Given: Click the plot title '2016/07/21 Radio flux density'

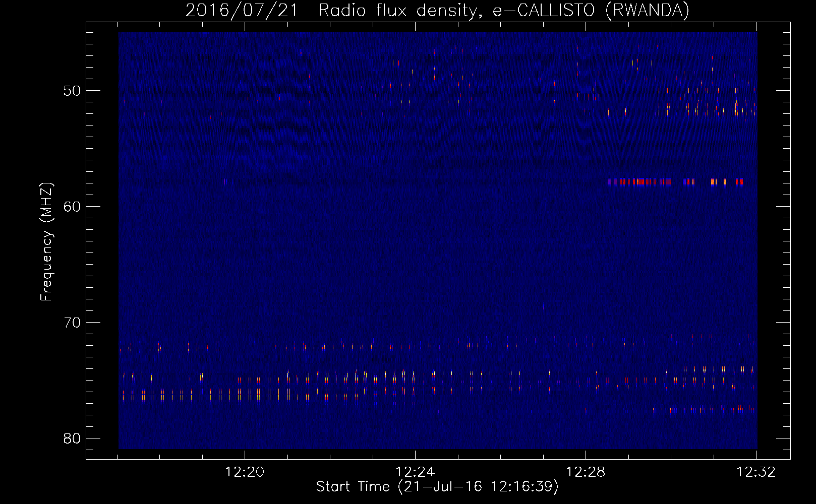Looking at the screenshot, I should point(437,10).
